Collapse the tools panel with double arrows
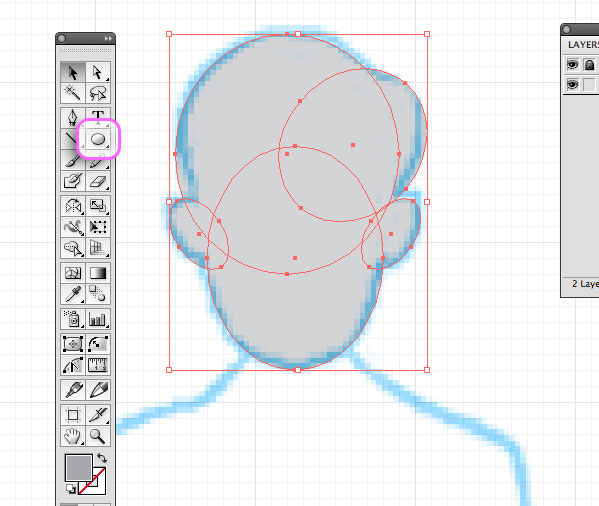This screenshot has width=599, height=506. click(108, 39)
